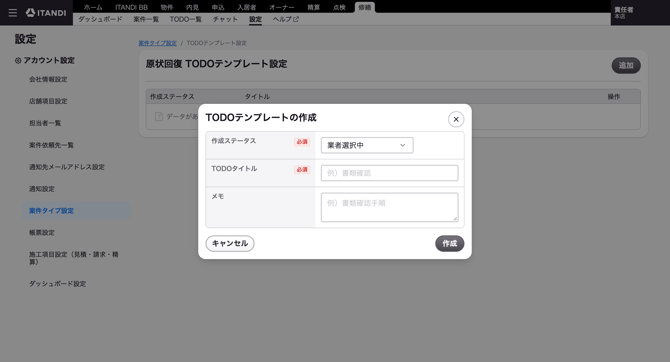
Task: Go to TODO一覧 sub tab
Action: (185, 19)
